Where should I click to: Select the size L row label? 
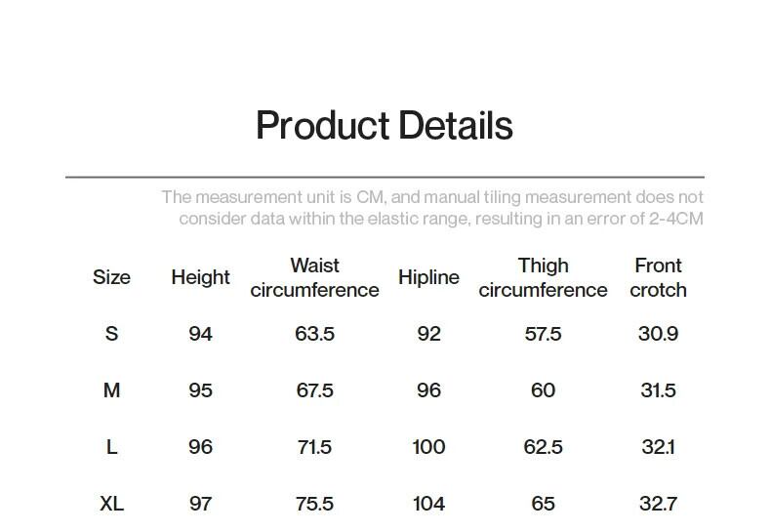(111, 447)
